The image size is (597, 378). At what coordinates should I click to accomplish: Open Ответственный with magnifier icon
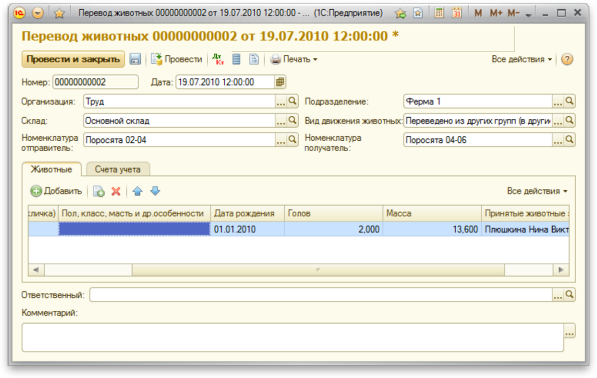(x=569, y=295)
